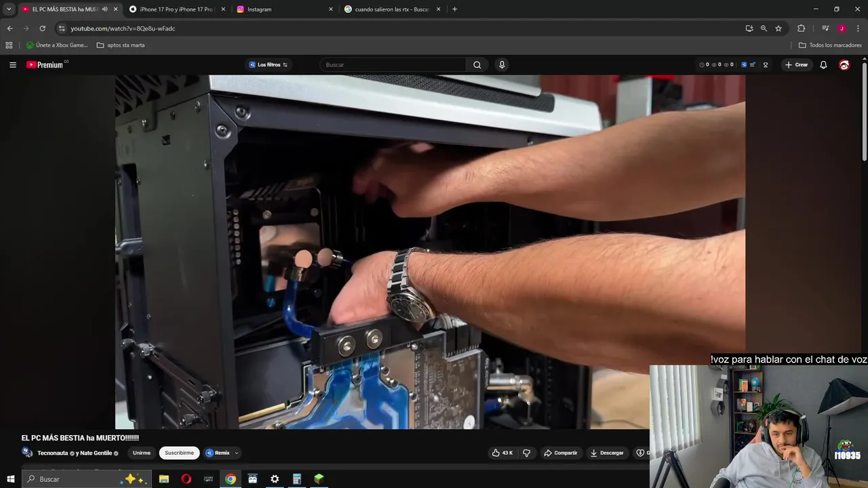Switch to the Instagram tab

[x=285, y=9]
